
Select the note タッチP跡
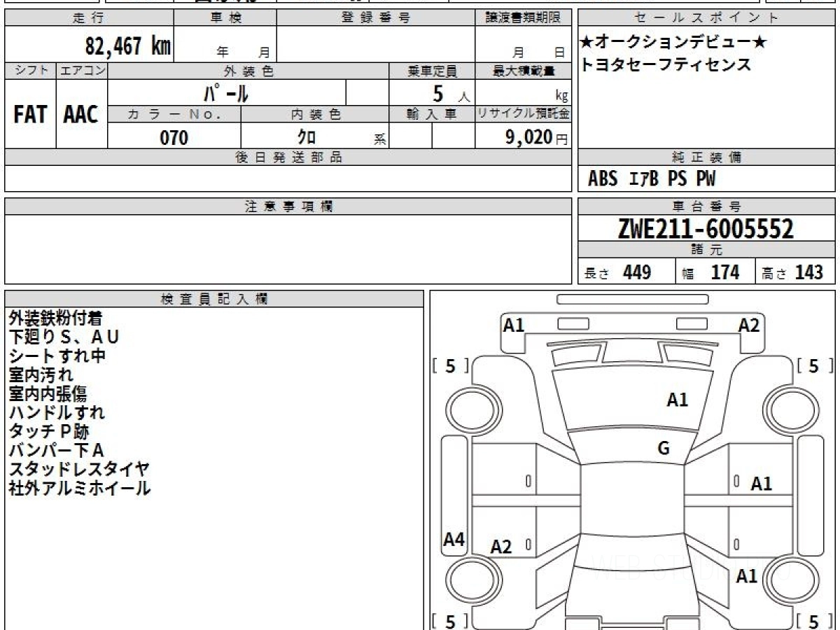click(x=49, y=432)
